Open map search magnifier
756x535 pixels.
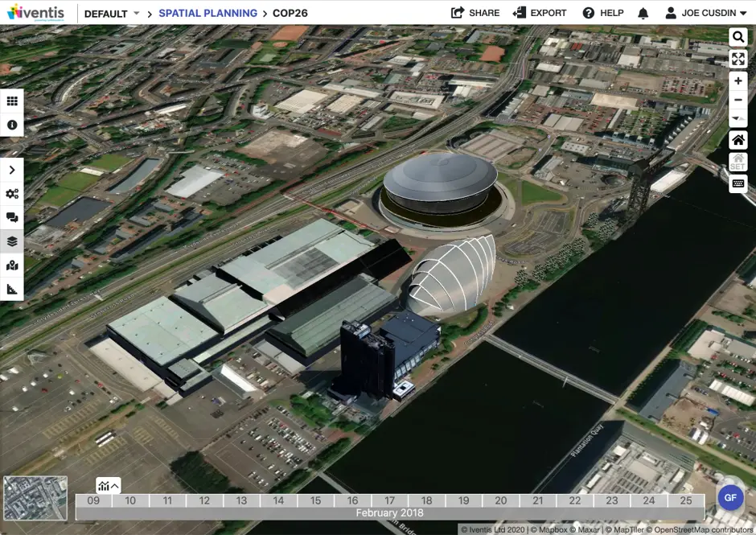click(x=738, y=37)
